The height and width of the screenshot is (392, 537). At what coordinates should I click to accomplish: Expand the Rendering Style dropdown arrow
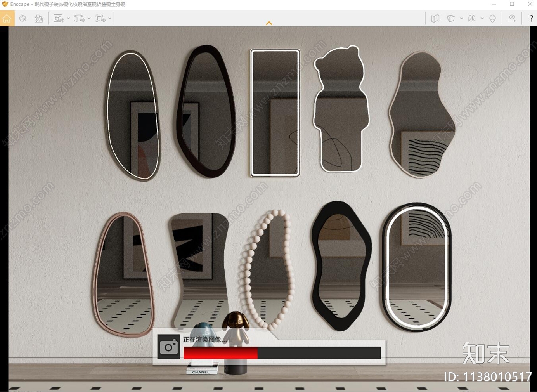(461, 18)
